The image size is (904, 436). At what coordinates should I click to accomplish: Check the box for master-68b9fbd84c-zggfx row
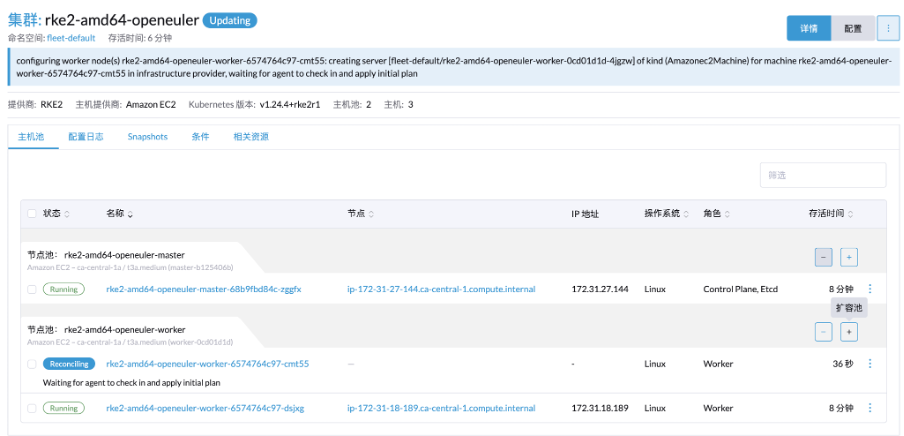[x=32, y=289]
